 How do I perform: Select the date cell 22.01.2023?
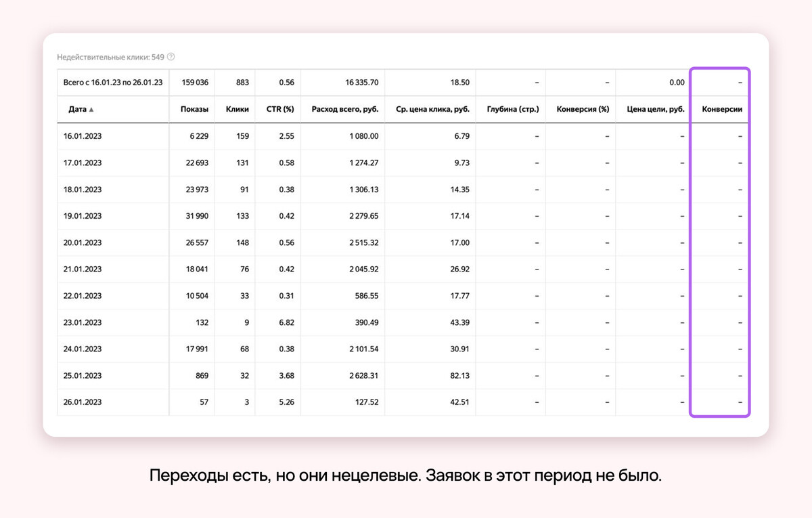[x=83, y=296]
